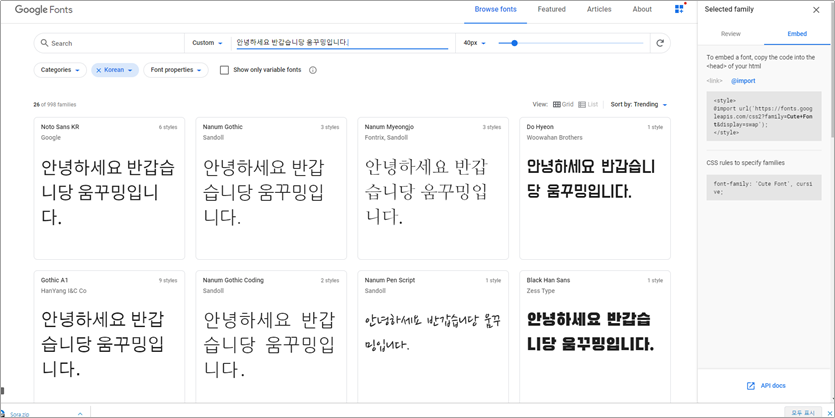Click the 'Fontrix, Sandoll' designer name
This screenshot has width=835, height=418.
386,138
